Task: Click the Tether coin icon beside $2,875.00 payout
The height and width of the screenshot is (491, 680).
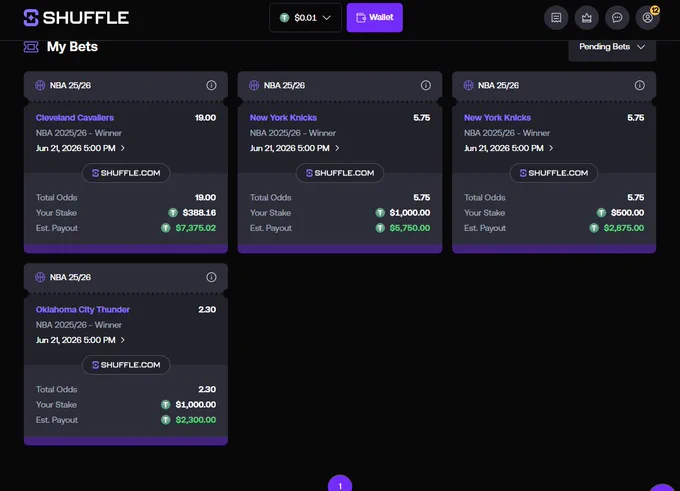Action: (594, 228)
